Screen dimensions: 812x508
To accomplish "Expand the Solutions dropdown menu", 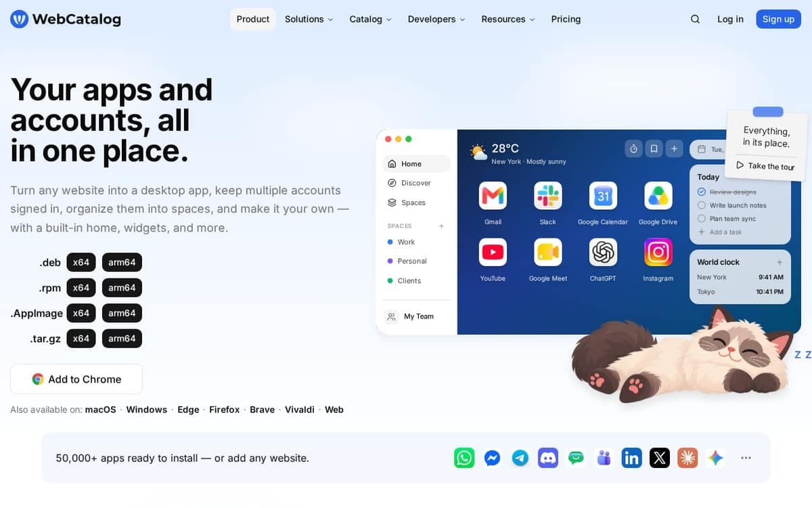I will coord(309,19).
